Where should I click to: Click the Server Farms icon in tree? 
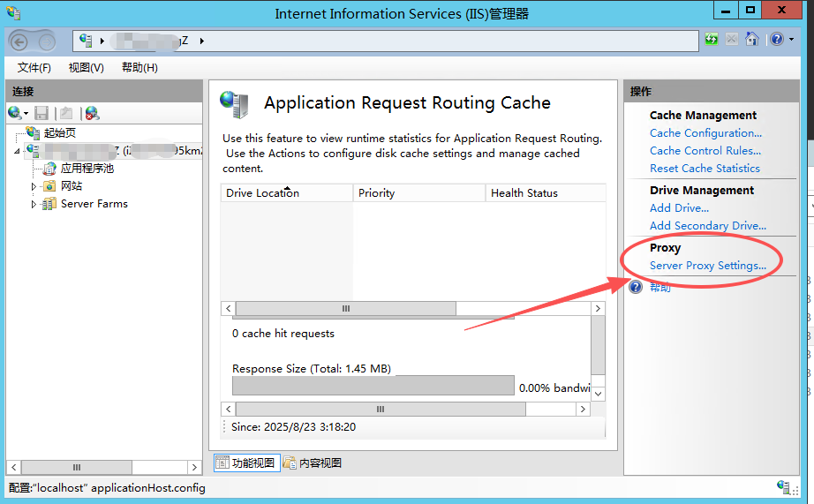49,204
